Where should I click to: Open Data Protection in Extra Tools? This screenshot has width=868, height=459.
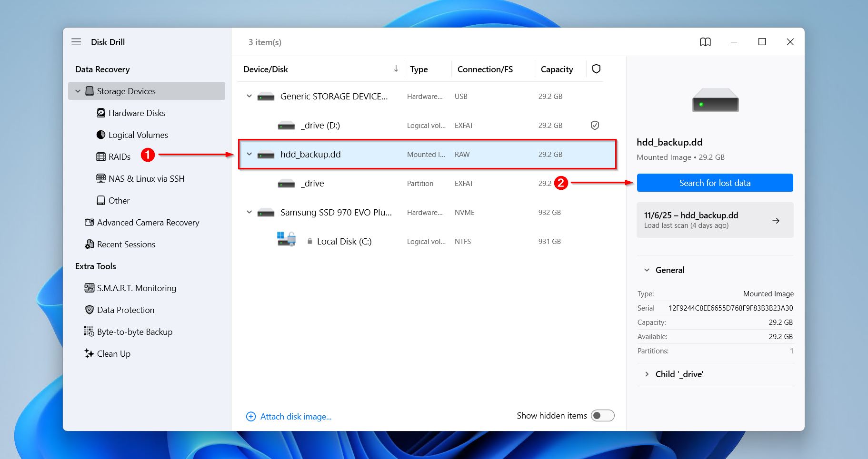point(125,310)
